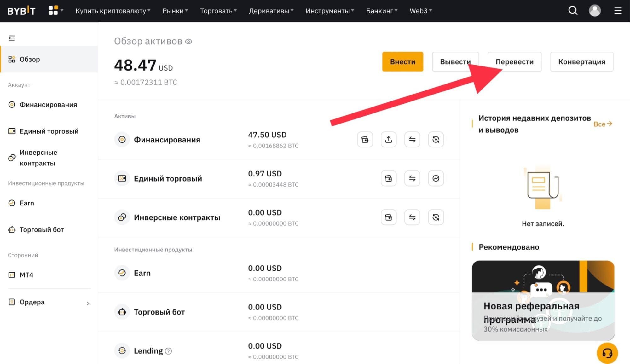Open the search magnifier icon

click(573, 11)
